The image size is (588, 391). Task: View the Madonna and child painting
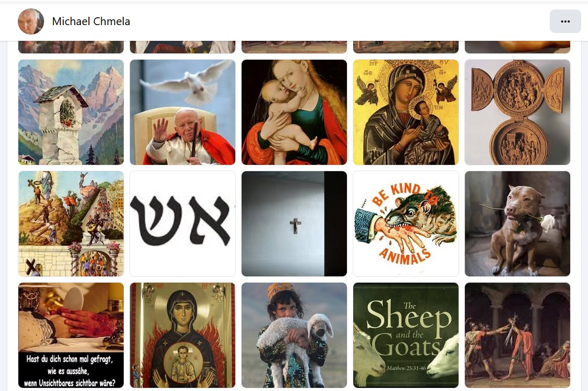coord(294,112)
